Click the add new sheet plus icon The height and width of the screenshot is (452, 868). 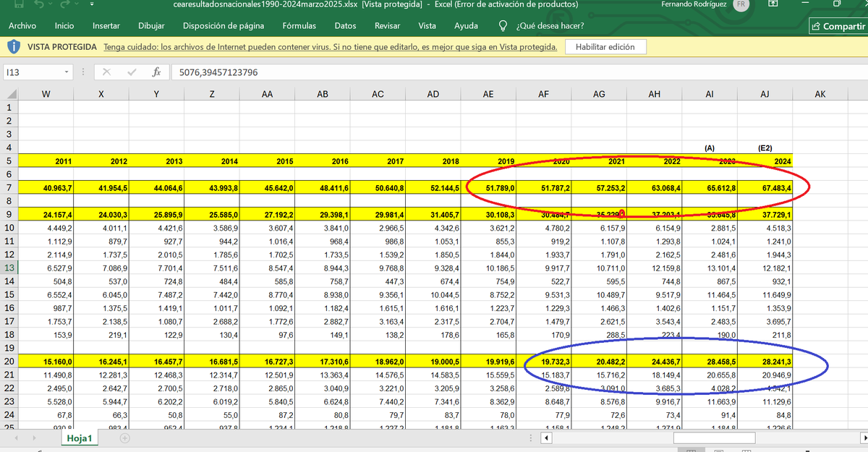point(124,438)
